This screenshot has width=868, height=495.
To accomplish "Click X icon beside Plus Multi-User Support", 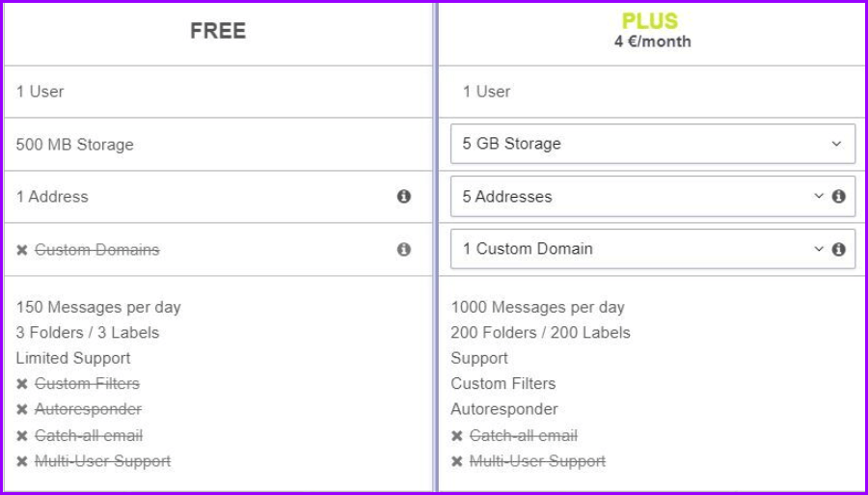I will pos(457,461).
